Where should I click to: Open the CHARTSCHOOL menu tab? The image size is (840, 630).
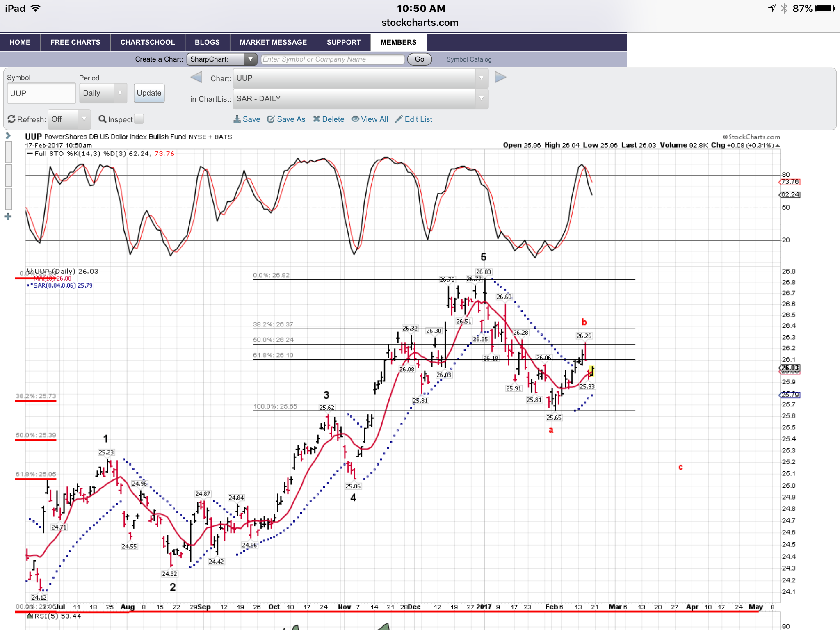(x=147, y=42)
